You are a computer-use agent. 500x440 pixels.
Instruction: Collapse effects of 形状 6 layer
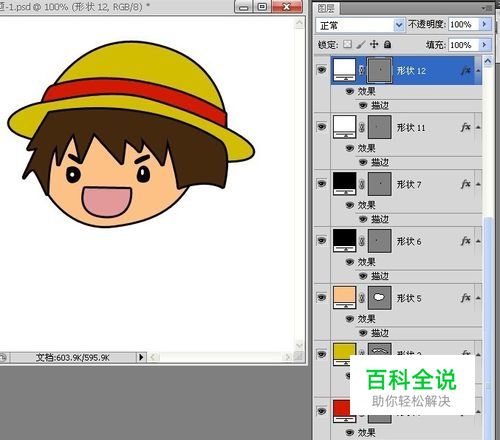point(478,241)
